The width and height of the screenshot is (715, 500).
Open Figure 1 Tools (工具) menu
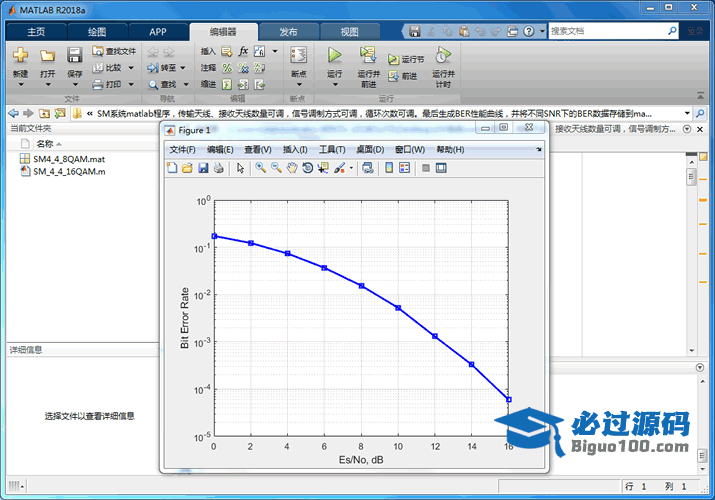coord(332,149)
